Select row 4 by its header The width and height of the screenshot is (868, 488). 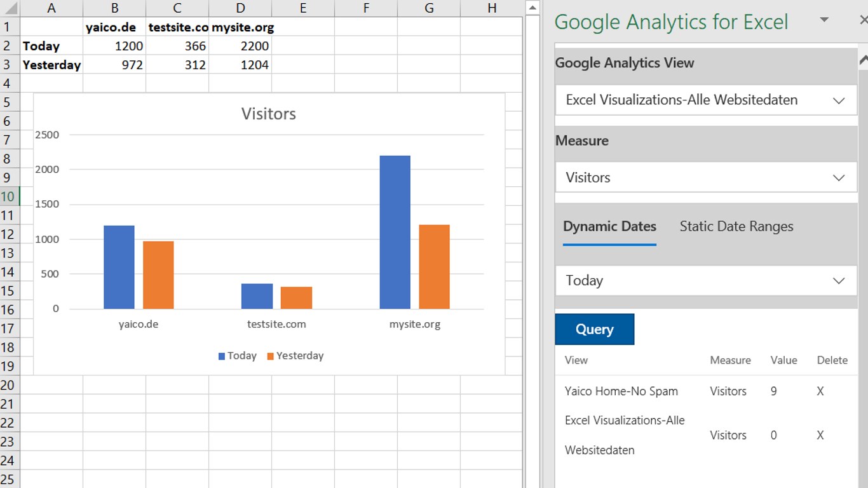(10, 83)
